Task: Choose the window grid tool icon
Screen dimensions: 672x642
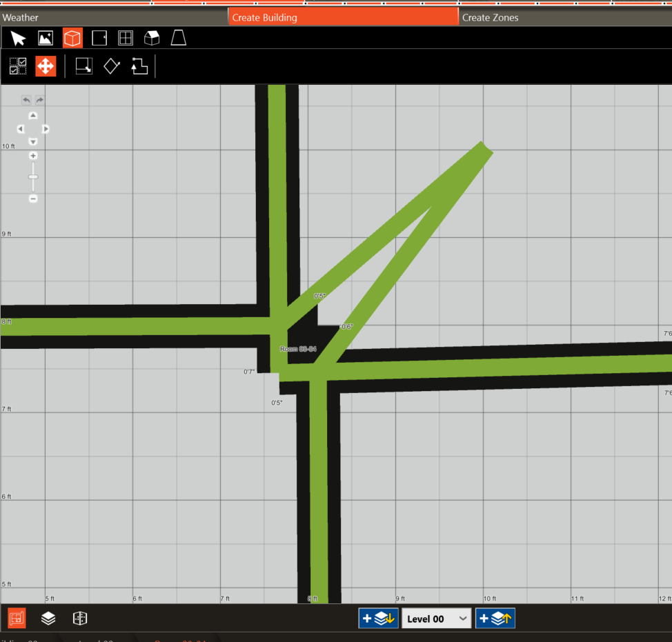Action: coord(126,38)
